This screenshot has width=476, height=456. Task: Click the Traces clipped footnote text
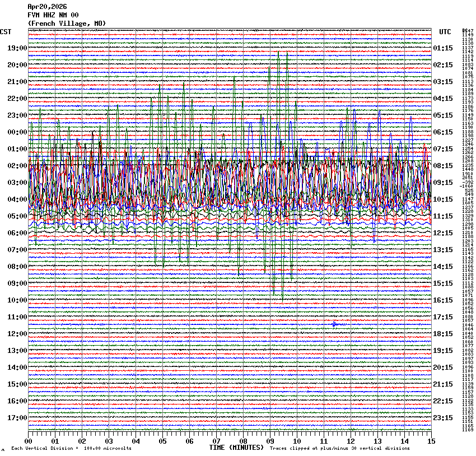pyautogui.click(x=339, y=448)
